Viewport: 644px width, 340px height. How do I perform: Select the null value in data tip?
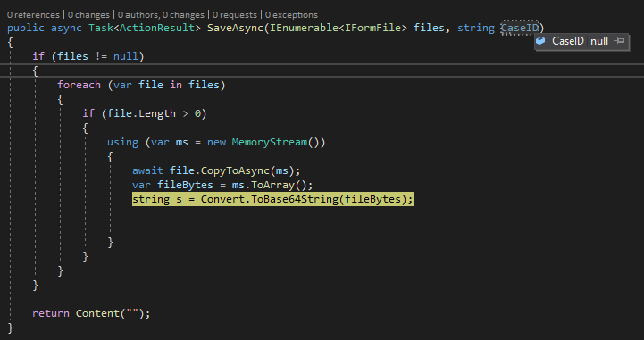point(599,41)
